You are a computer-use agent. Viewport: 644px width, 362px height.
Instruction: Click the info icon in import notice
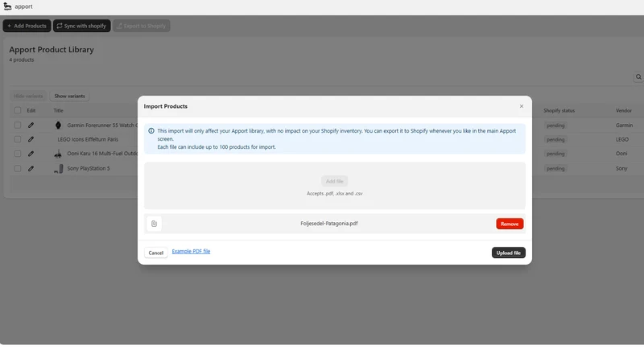[151, 131]
